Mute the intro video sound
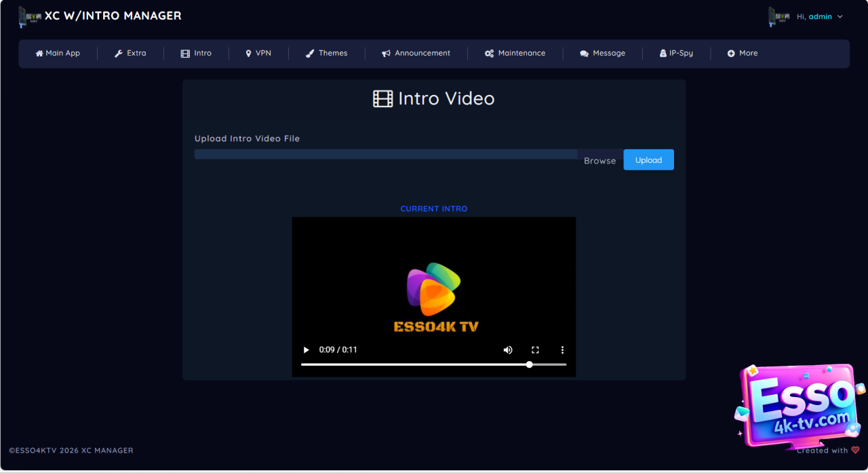The image size is (868, 473). pyautogui.click(x=508, y=350)
